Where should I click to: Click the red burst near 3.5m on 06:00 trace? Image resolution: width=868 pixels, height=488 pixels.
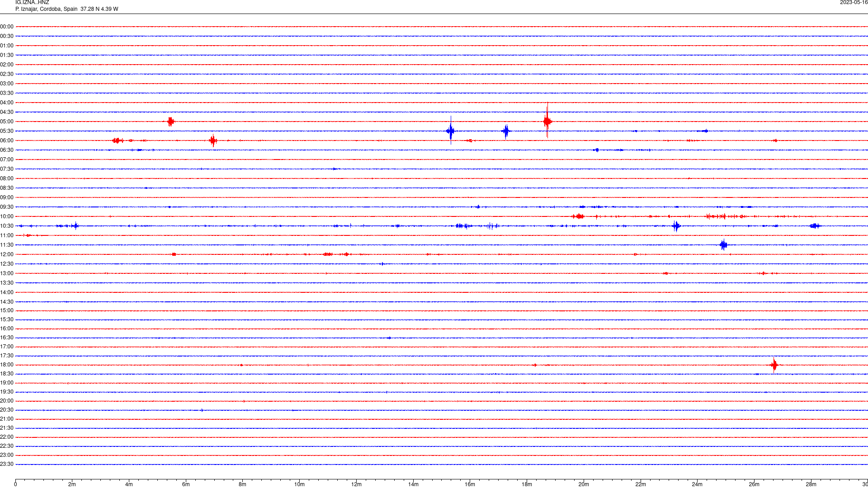coord(118,141)
